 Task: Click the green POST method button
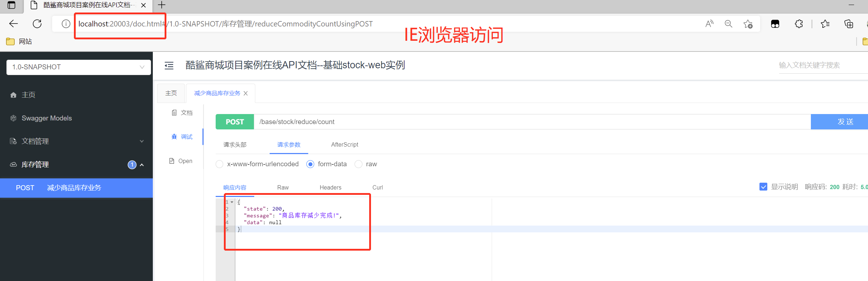click(235, 122)
